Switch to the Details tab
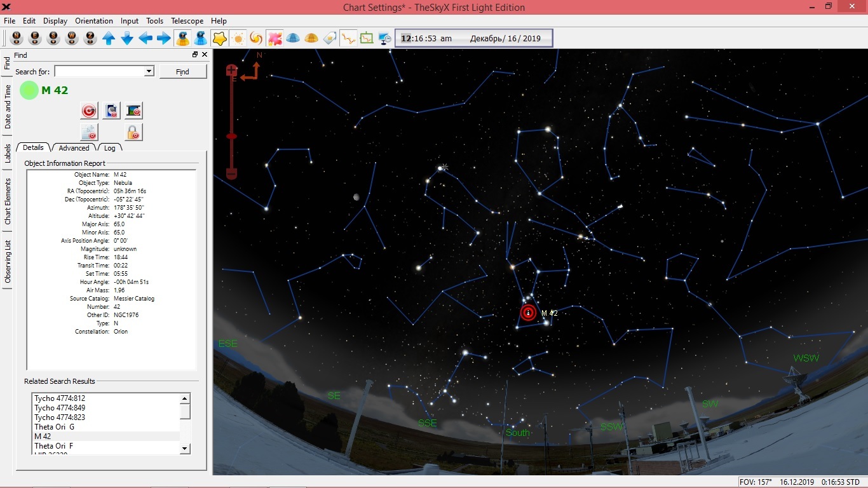Image resolution: width=868 pixels, height=488 pixels. click(33, 147)
